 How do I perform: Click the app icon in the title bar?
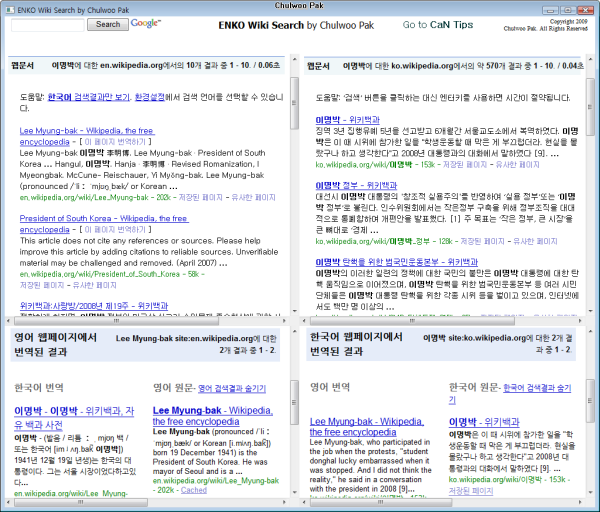[10, 10]
